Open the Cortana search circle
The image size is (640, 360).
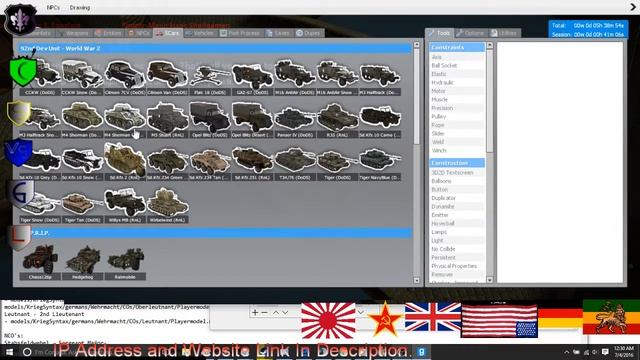click(27, 352)
